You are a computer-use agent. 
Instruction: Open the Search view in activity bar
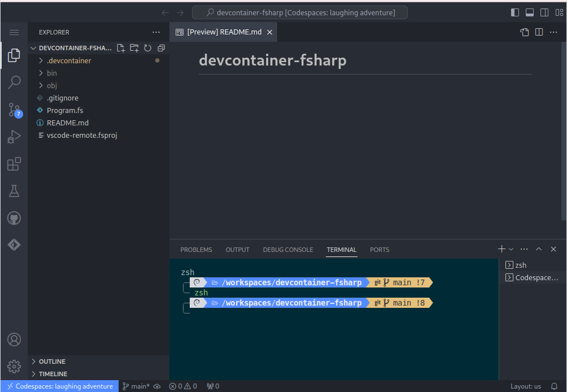(14, 82)
